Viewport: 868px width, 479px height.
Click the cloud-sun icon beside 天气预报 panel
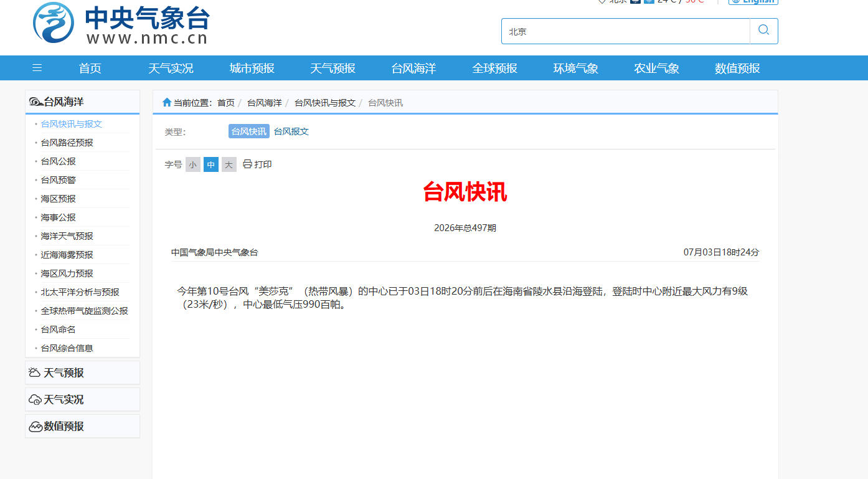coord(35,372)
